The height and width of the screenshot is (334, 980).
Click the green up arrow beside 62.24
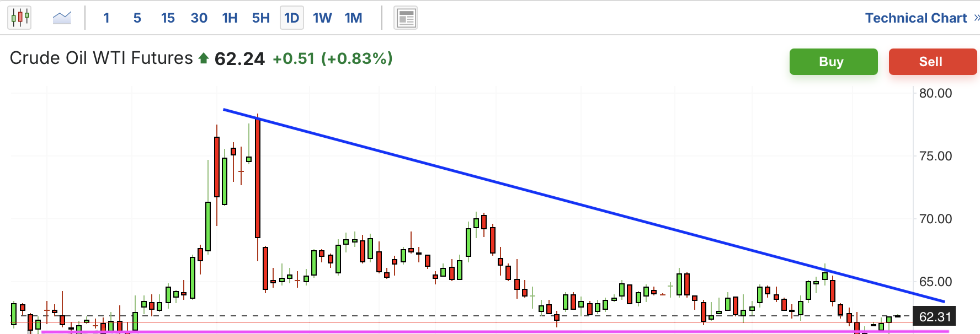[204, 58]
